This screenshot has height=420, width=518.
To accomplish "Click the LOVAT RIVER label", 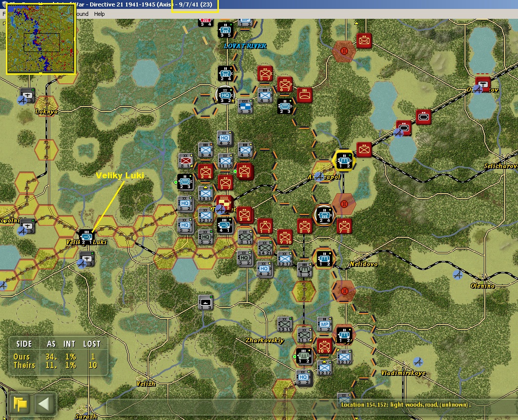I will 245,46.
